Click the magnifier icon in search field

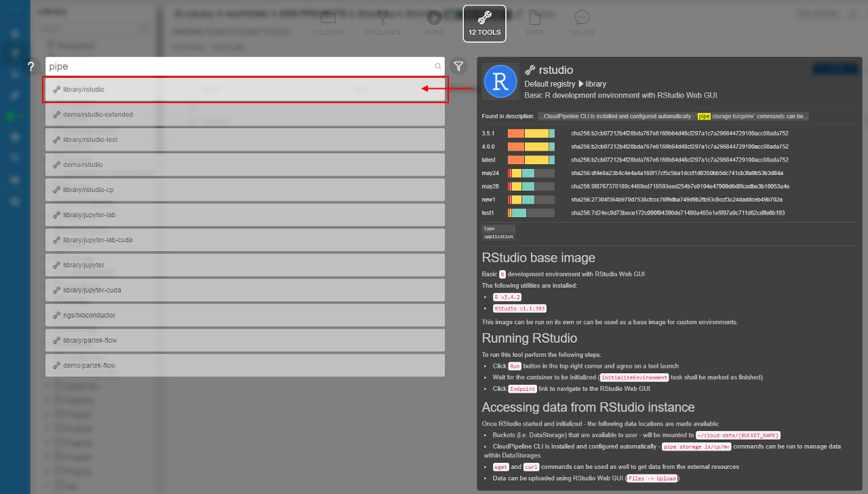point(438,66)
